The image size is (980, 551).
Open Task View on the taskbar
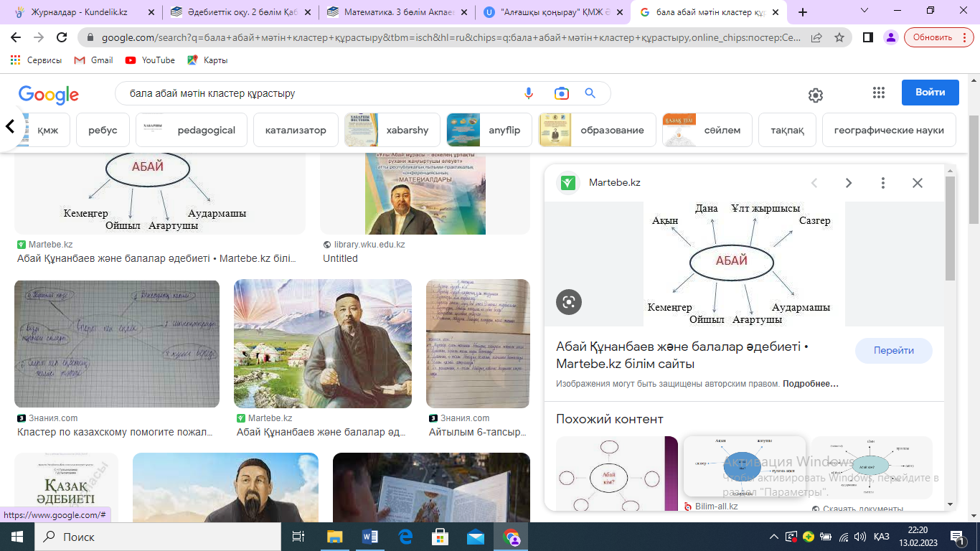[298, 537]
